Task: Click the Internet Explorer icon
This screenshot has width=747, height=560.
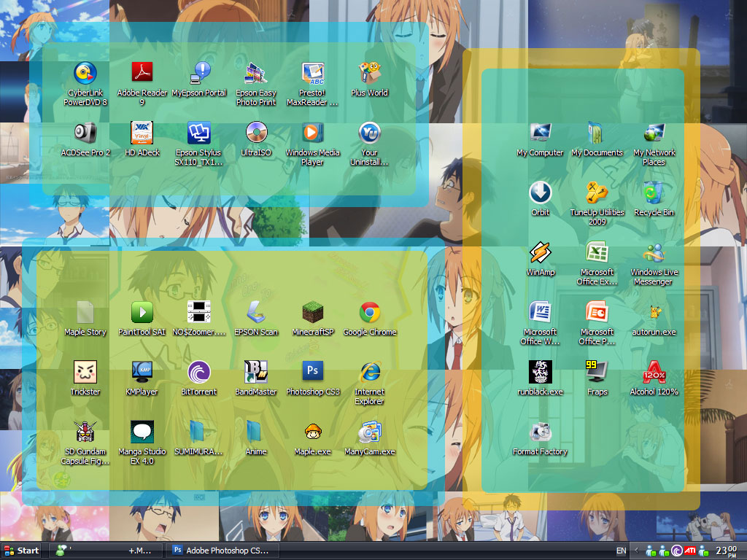Action: coord(370,372)
